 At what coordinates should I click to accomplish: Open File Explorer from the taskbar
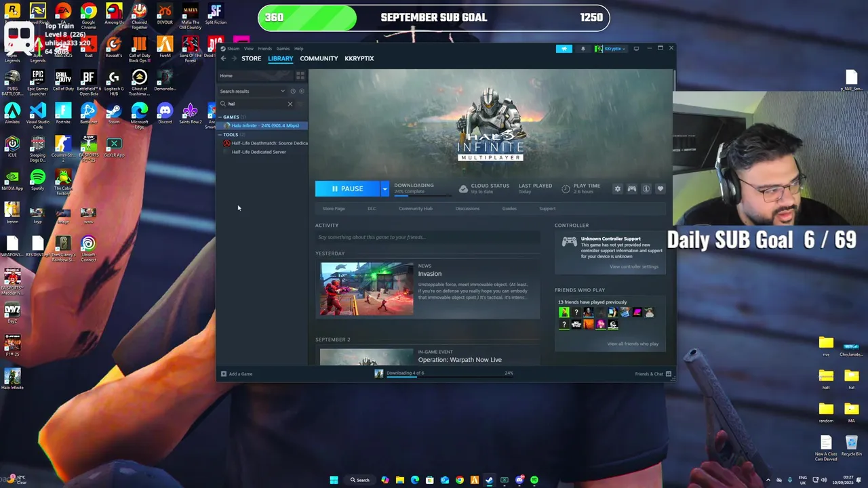click(x=400, y=480)
